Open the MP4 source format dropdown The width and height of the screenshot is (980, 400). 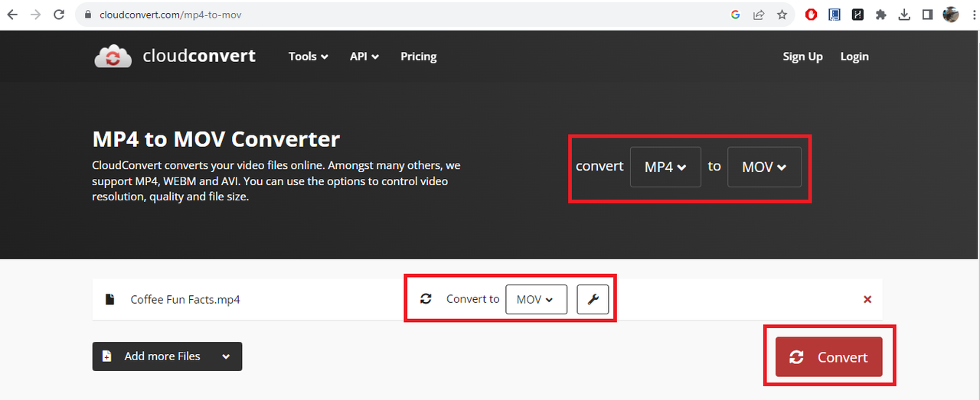[665, 167]
